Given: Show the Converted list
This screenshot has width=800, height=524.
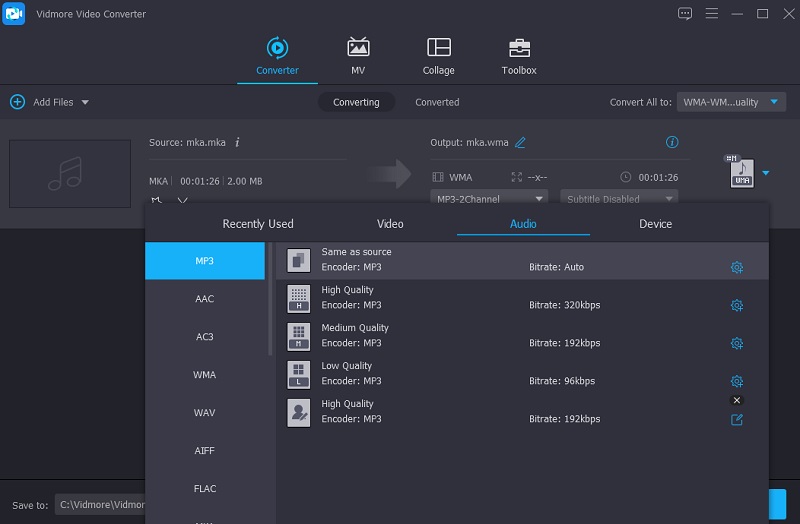Looking at the screenshot, I should click(437, 102).
